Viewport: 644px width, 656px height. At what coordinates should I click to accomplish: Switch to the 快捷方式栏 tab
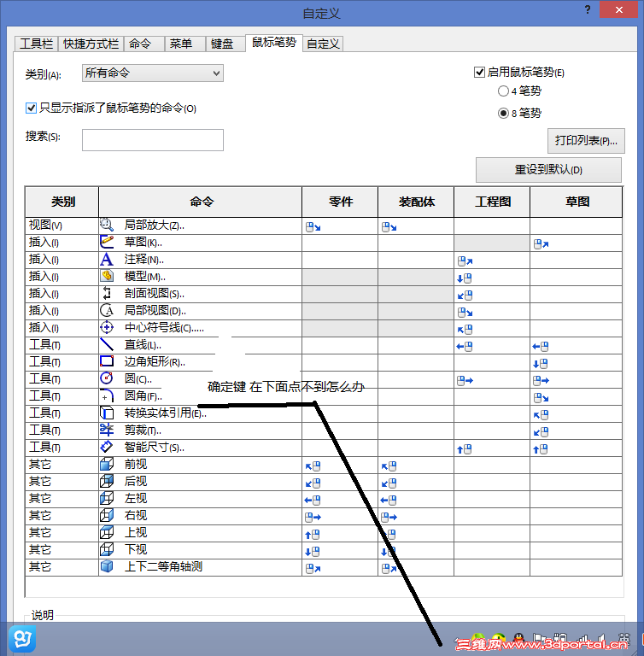pos(91,44)
